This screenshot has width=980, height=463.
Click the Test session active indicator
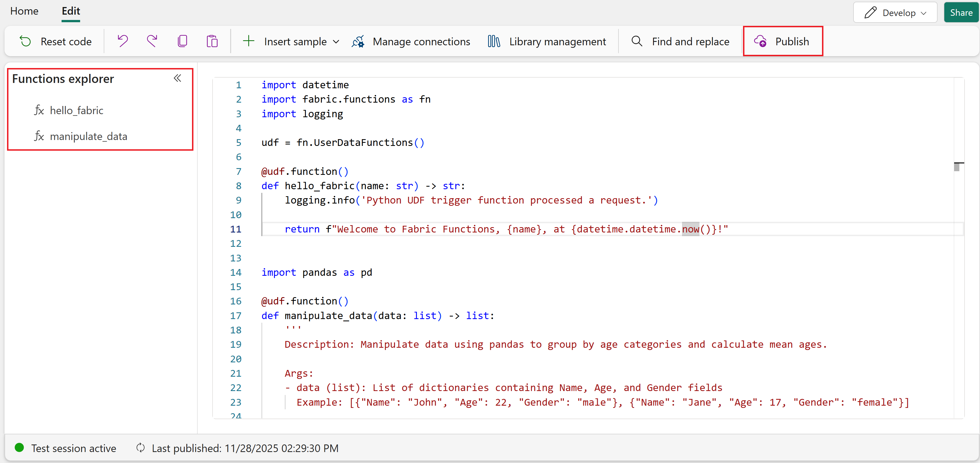click(x=66, y=448)
